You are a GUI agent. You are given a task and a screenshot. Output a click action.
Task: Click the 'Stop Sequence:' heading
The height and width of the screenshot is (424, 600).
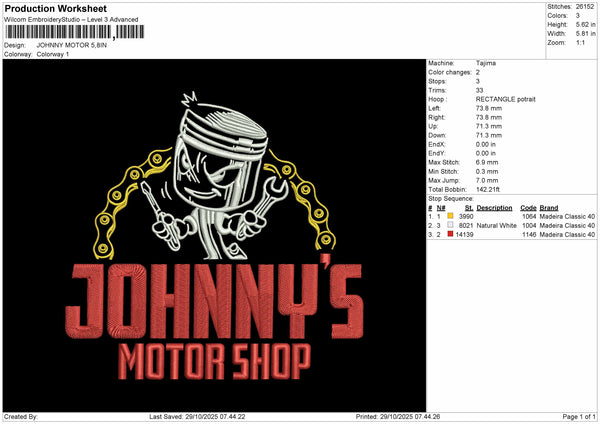click(x=451, y=199)
